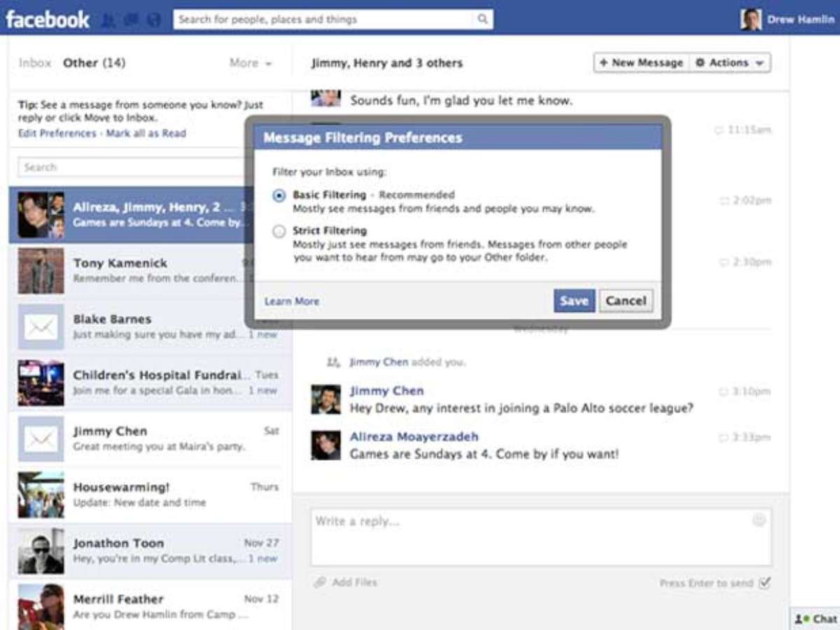Open the Actions dropdown menu

[x=730, y=63]
